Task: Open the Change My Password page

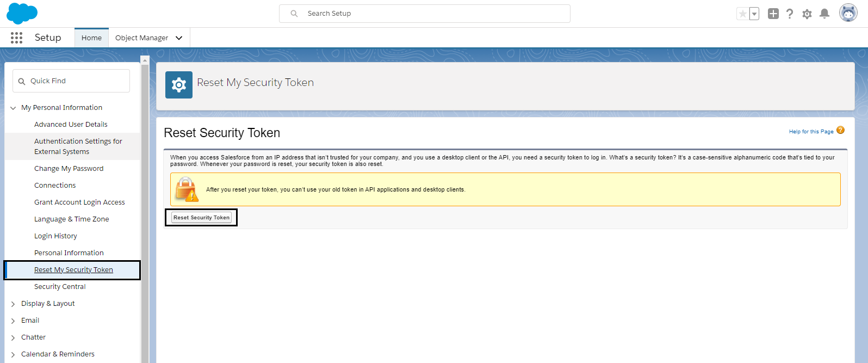Action: tap(69, 168)
